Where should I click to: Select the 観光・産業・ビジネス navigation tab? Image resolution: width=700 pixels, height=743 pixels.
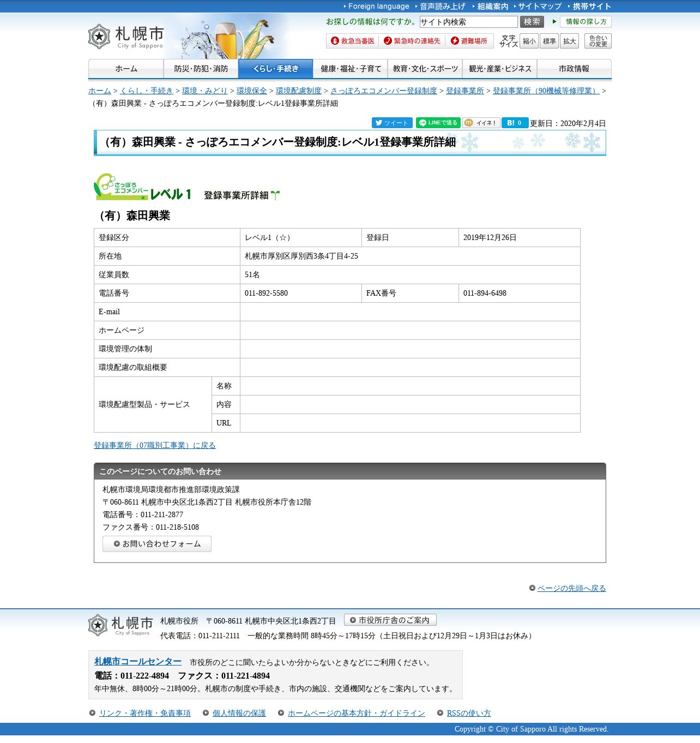coord(499,69)
